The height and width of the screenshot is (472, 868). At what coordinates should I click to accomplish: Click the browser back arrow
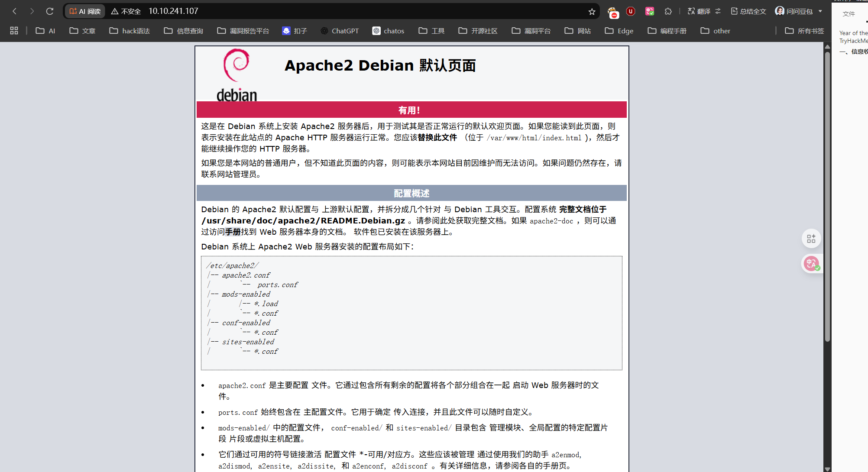[15, 11]
